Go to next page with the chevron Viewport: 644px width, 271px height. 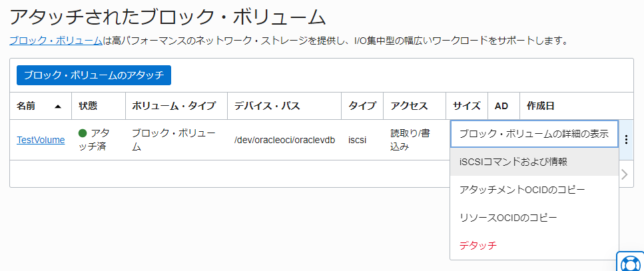[625, 174]
